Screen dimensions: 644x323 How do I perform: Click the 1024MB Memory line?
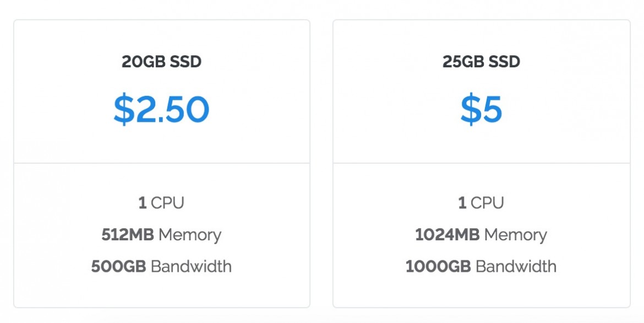click(481, 235)
